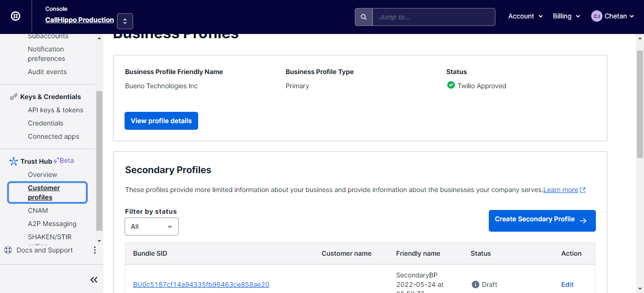Click Edit for the SecondaryBP profile
Screen dimensions: 644x293
click(x=568, y=285)
